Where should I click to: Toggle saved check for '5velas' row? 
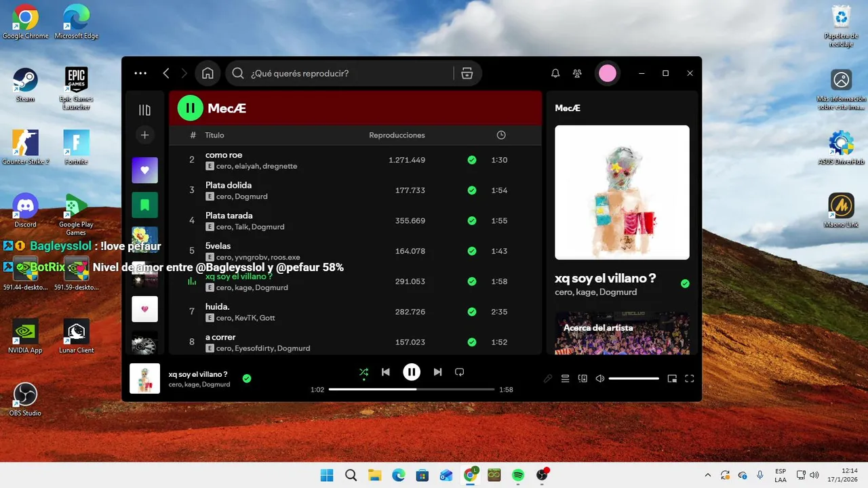pyautogui.click(x=472, y=251)
